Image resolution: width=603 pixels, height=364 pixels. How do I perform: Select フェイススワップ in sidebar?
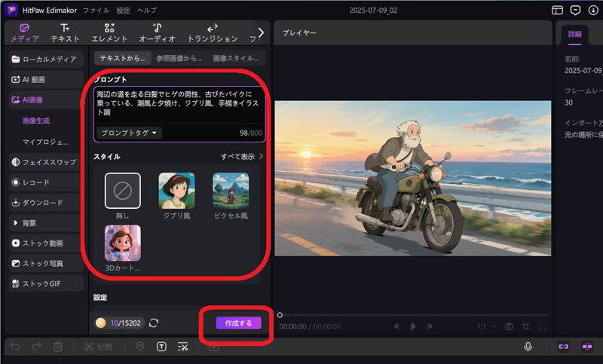click(x=46, y=162)
